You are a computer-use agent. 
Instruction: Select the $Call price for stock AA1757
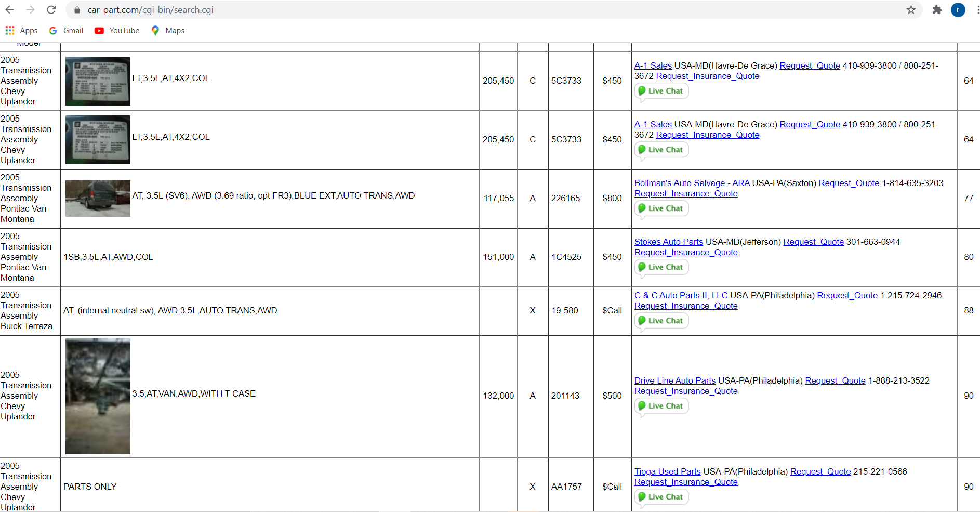612,487
